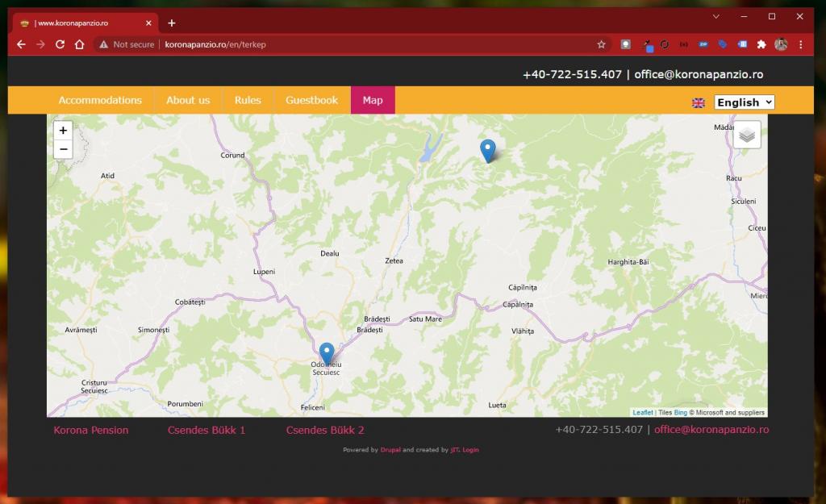
Task: Zoom in on the map
Action: 63,130
